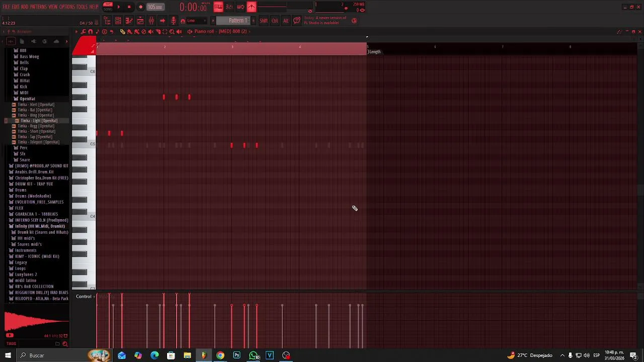Select the Playback speaker tool

pyautogui.click(x=179, y=32)
